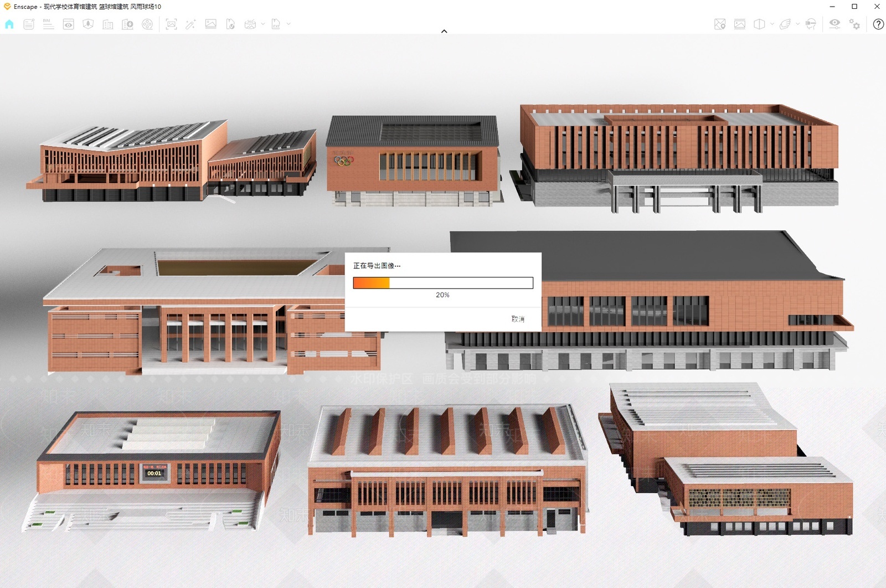Open the BIM information panel
The width and height of the screenshot is (886, 588).
[48, 24]
